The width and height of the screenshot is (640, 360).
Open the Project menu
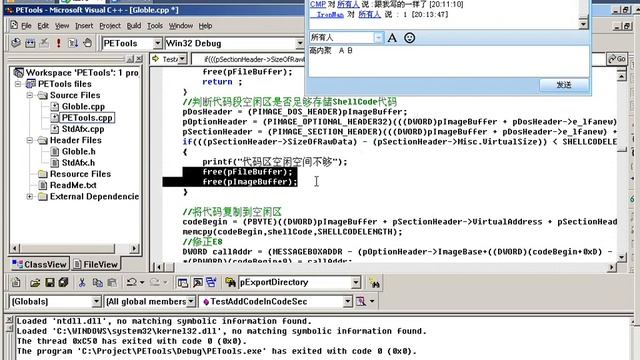click(x=110, y=26)
